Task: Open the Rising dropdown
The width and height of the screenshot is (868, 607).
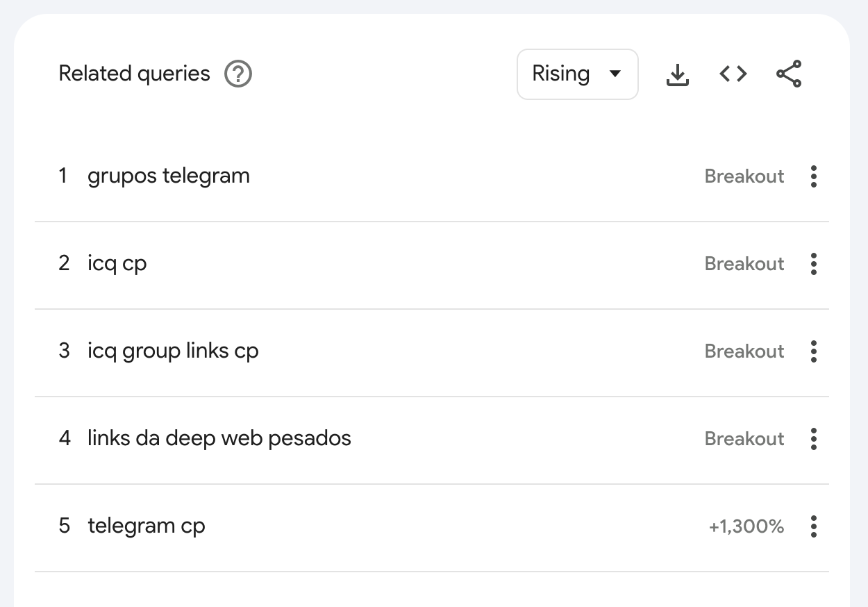Action: (x=578, y=74)
